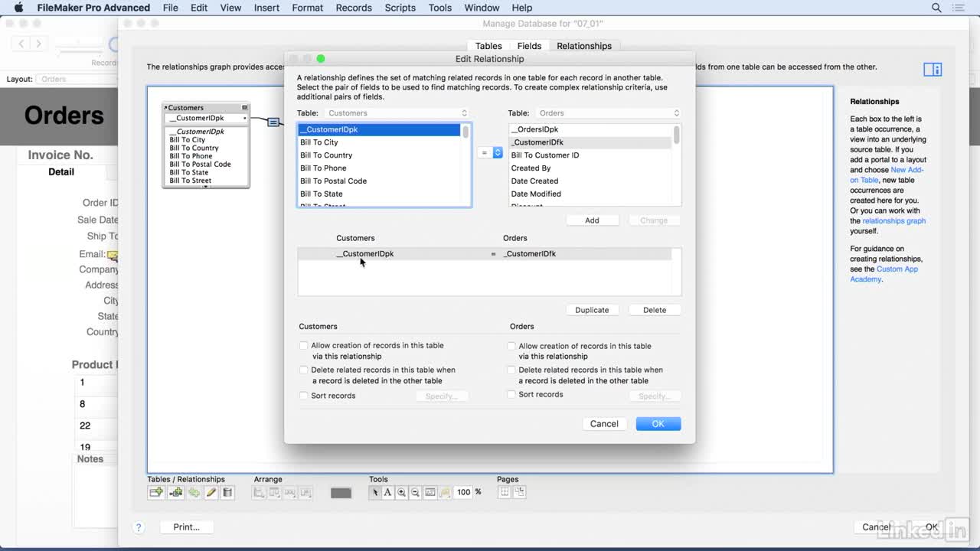Click the Add button
The height and width of the screenshot is (551, 980).
[x=592, y=220]
